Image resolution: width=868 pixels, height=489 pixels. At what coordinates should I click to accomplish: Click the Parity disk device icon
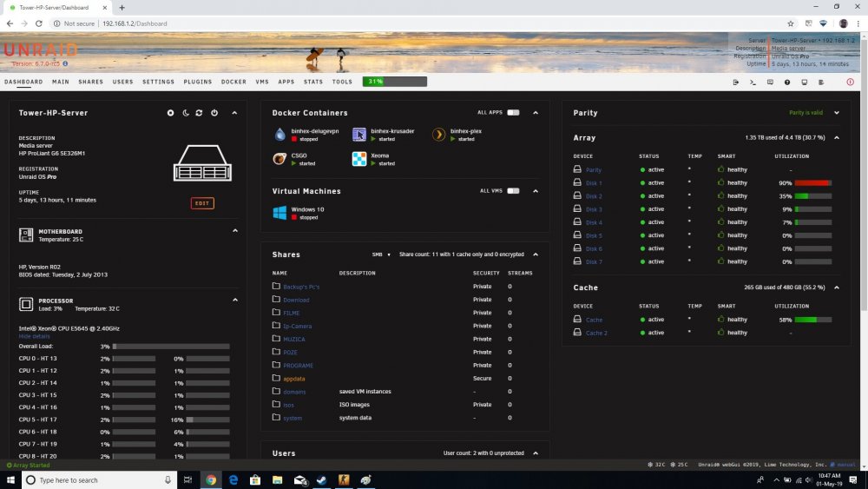point(577,169)
